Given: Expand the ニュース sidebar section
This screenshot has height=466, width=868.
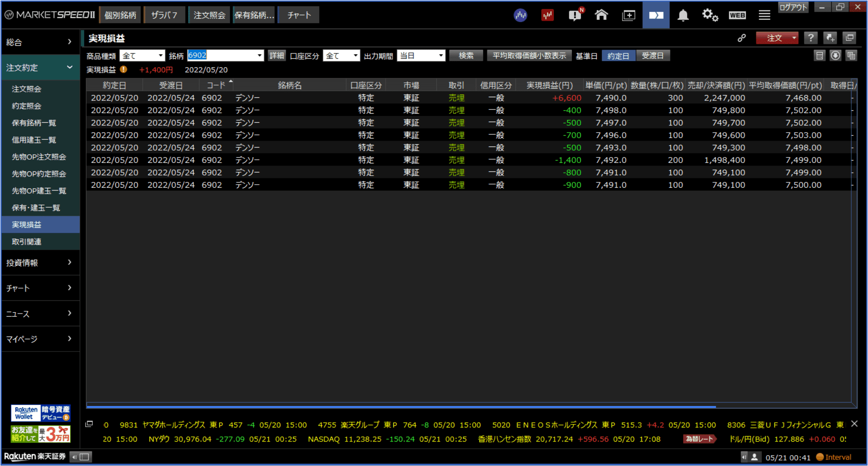Looking at the screenshot, I should click(x=40, y=314).
